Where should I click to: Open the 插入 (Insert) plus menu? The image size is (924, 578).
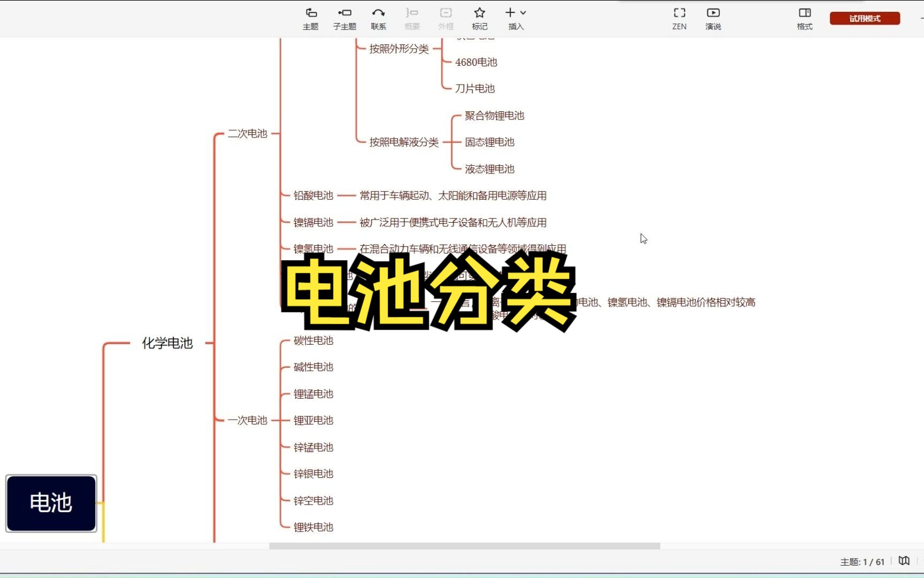coord(515,18)
